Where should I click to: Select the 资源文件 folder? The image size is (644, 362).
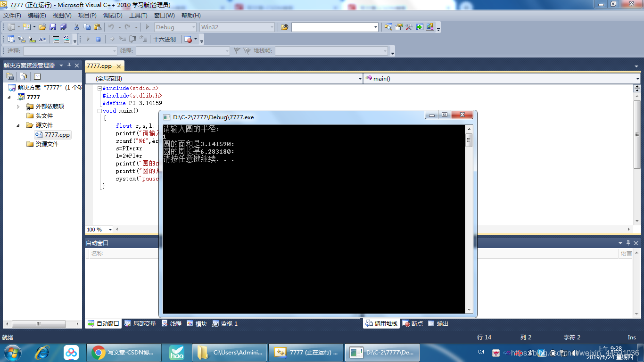43,144
